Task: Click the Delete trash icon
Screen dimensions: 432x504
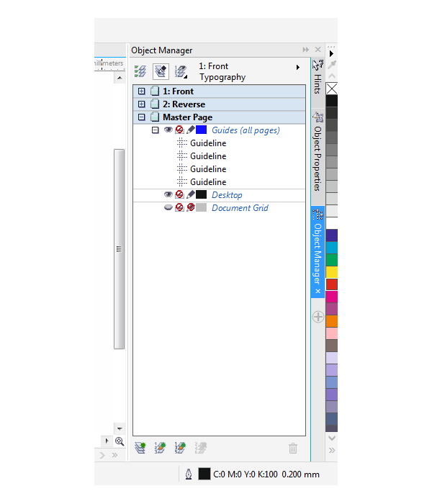Action: (293, 448)
